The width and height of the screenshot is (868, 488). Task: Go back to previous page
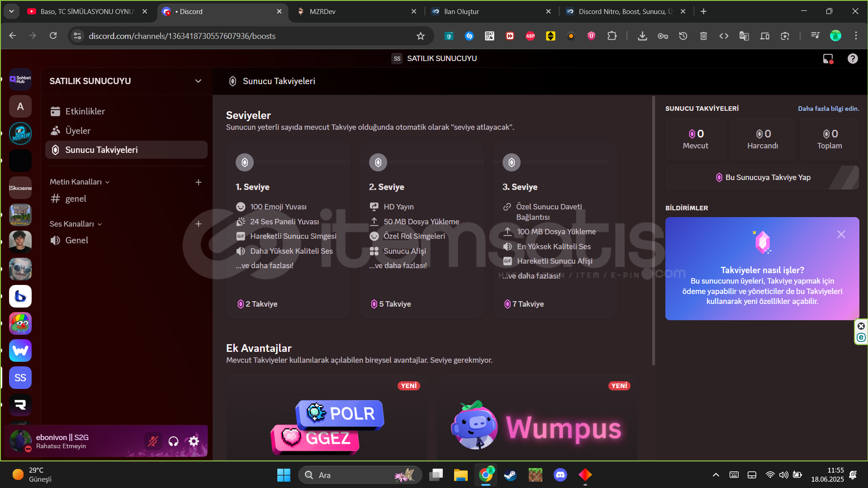tap(12, 36)
